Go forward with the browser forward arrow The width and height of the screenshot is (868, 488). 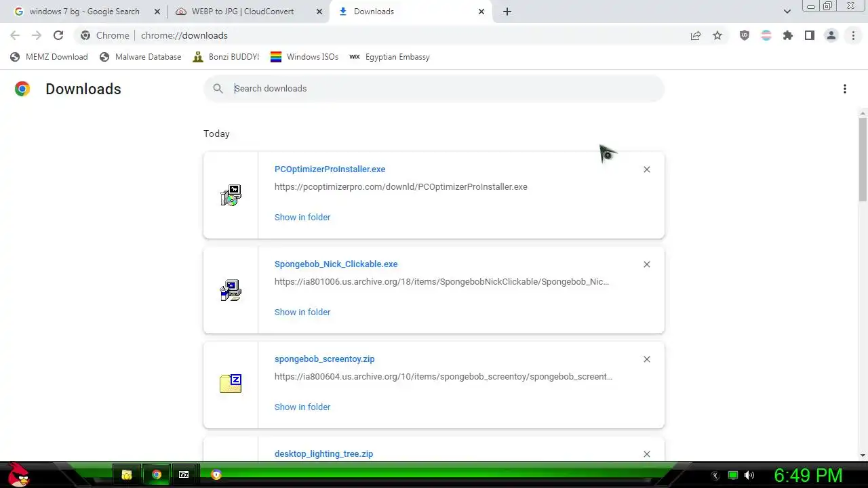37,35
